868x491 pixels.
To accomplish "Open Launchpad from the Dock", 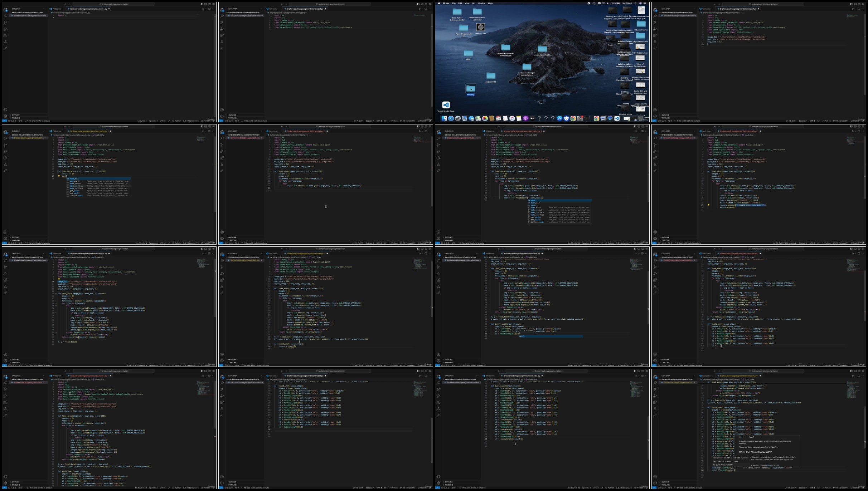I will (458, 118).
